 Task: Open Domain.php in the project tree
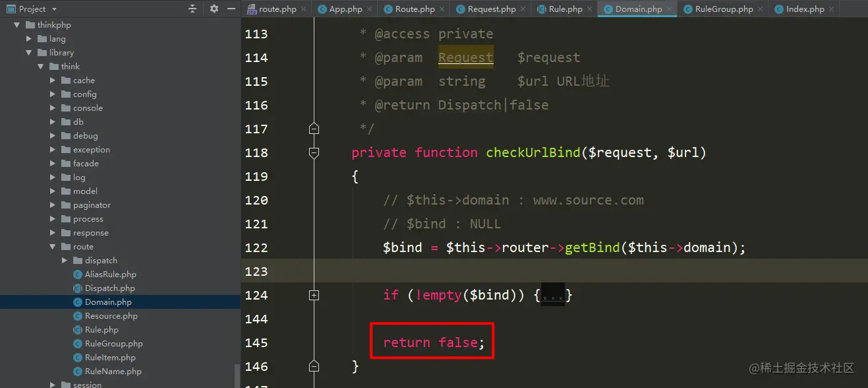[108, 302]
